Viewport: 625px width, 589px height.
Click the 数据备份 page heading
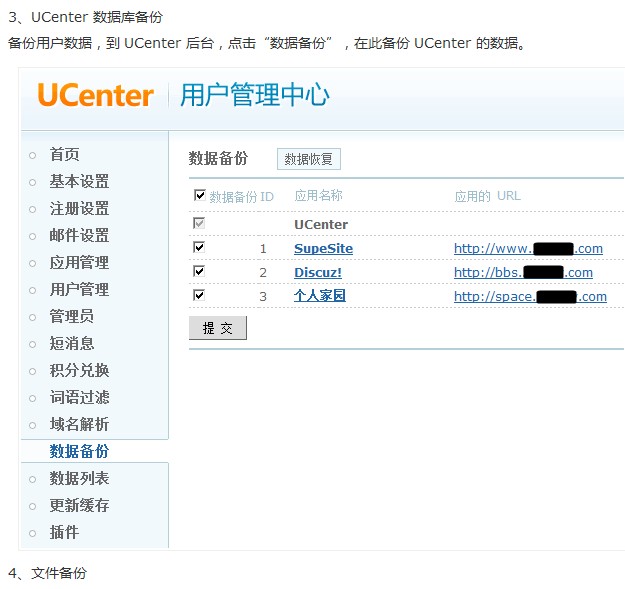coord(218,158)
